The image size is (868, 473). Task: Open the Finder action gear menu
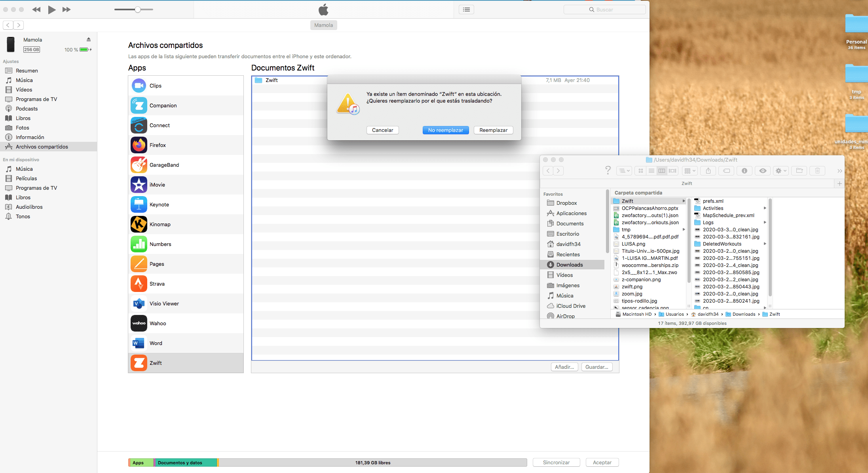coord(781,171)
